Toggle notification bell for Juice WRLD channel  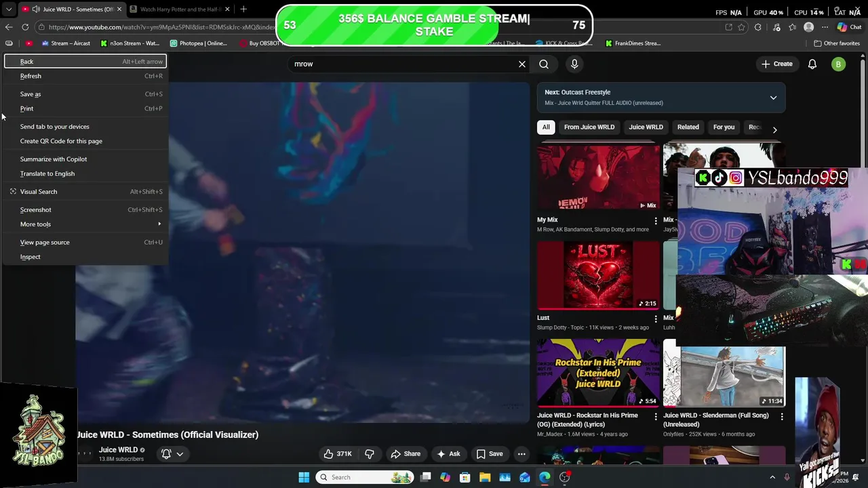pos(172,453)
